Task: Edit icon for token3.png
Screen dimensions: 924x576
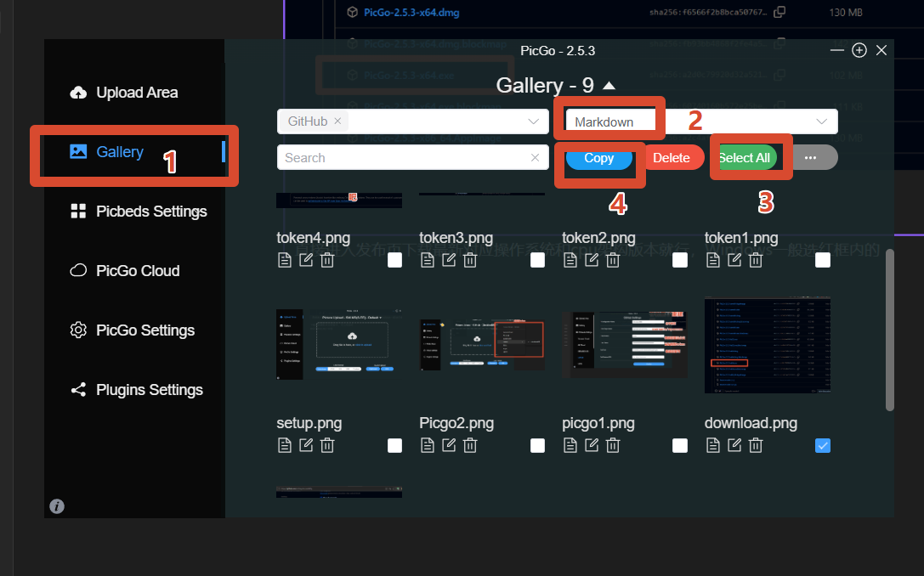Action: pos(449,260)
